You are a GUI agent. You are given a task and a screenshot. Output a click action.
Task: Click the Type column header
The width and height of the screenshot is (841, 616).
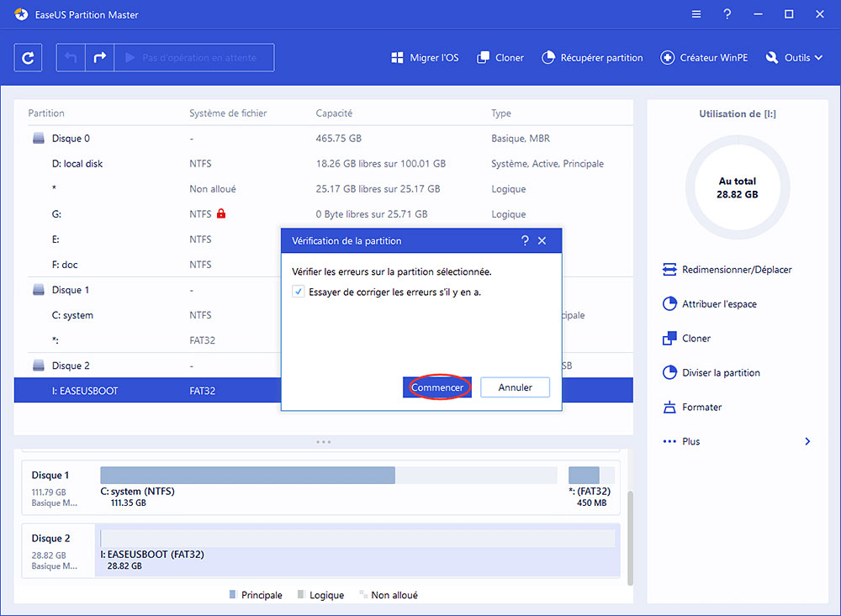(x=501, y=113)
